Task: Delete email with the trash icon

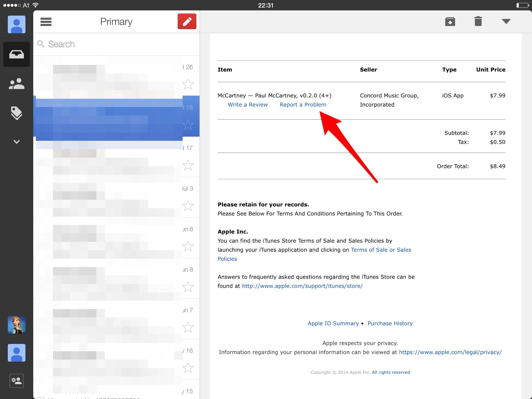Action: coord(478,21)
